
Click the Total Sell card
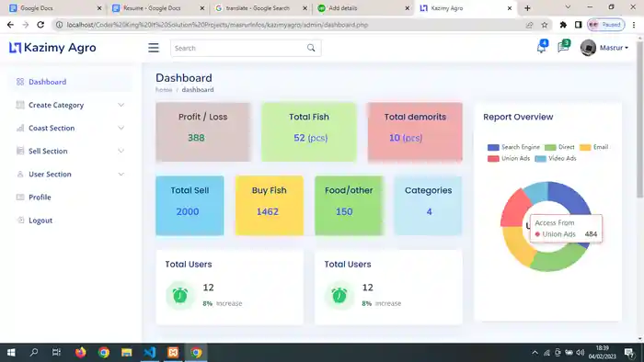(190, 206)
